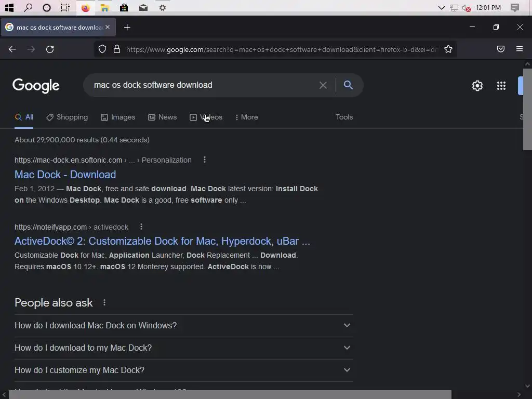The width and height of the screenshot is (532, 399).
Task: Clear the Google search query
Action: coord(323,85)
